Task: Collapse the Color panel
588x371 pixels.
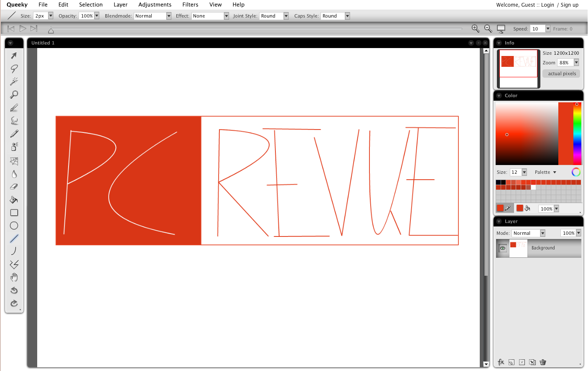Action: tap(499, 96)
